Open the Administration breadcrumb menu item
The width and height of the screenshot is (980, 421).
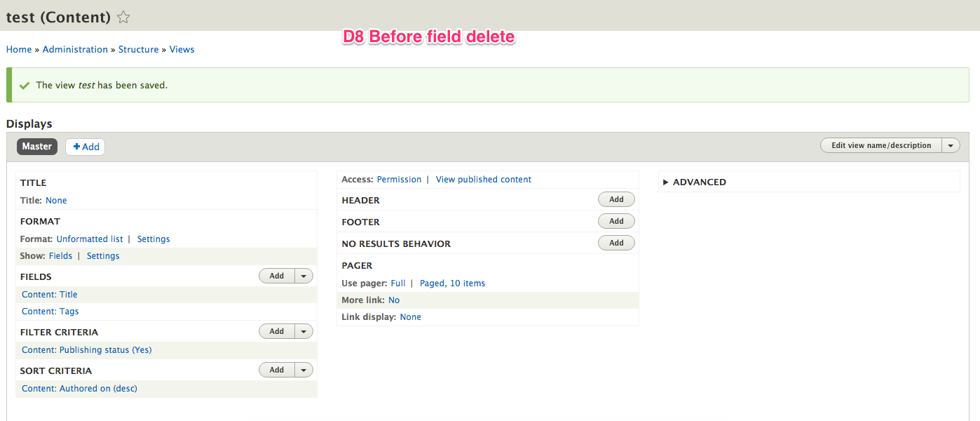point(75,49)
